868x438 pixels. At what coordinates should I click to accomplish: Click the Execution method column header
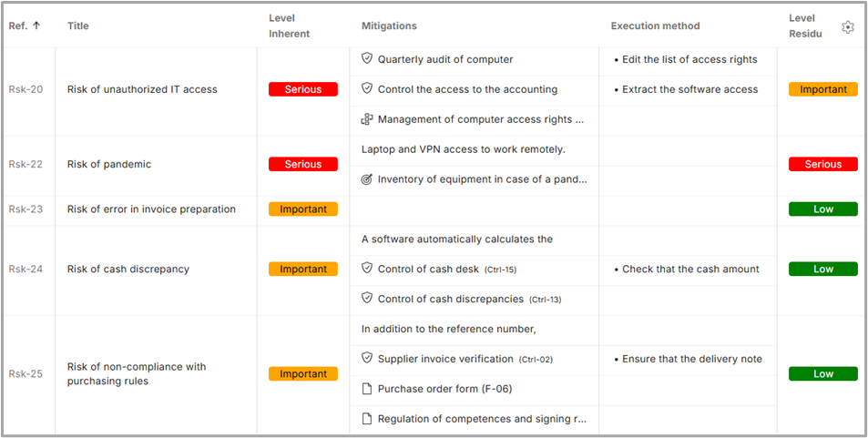655,25
